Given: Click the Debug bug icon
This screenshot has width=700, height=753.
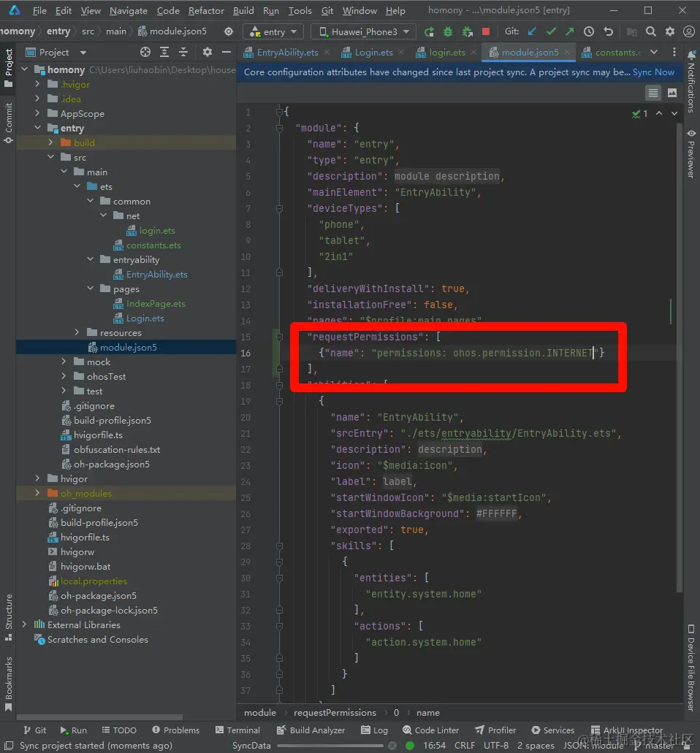Looking at the screenshot, I should coord(448,31).
